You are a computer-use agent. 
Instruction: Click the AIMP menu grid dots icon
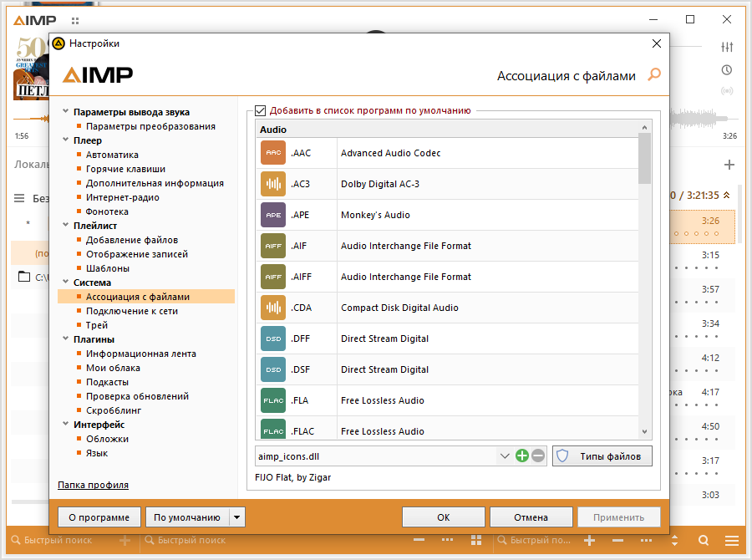pyautogui.click(x=75, y=21)
